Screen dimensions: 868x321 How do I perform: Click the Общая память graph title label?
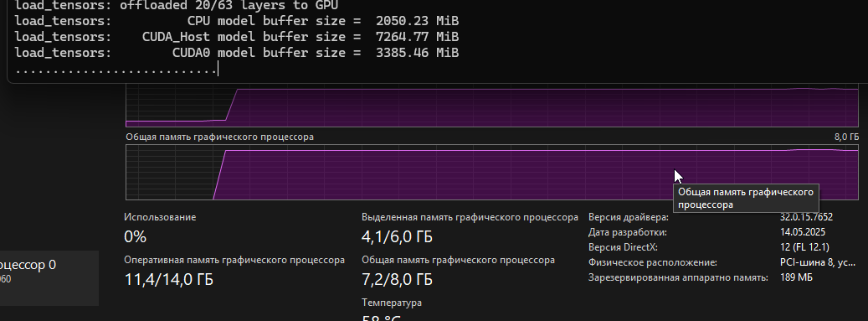220,137
